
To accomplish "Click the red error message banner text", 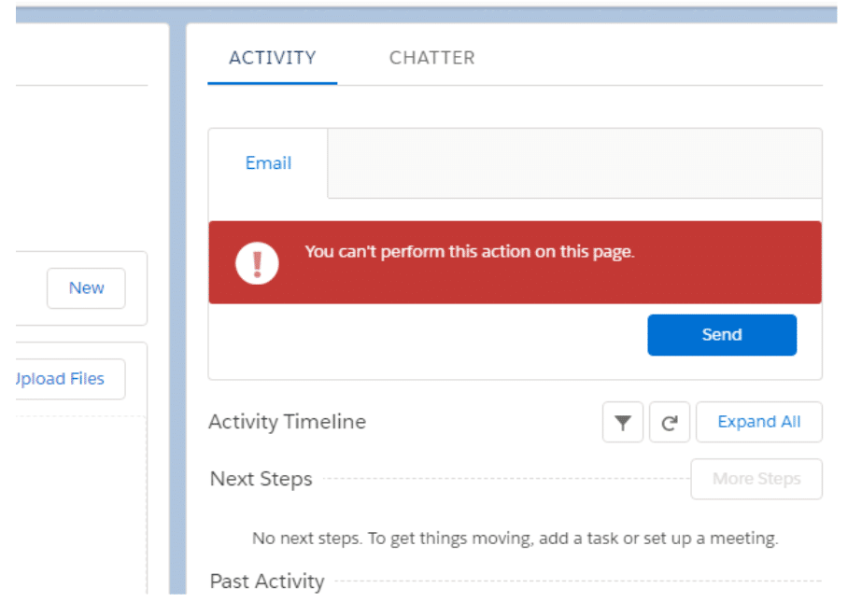I will coord(469,252).
